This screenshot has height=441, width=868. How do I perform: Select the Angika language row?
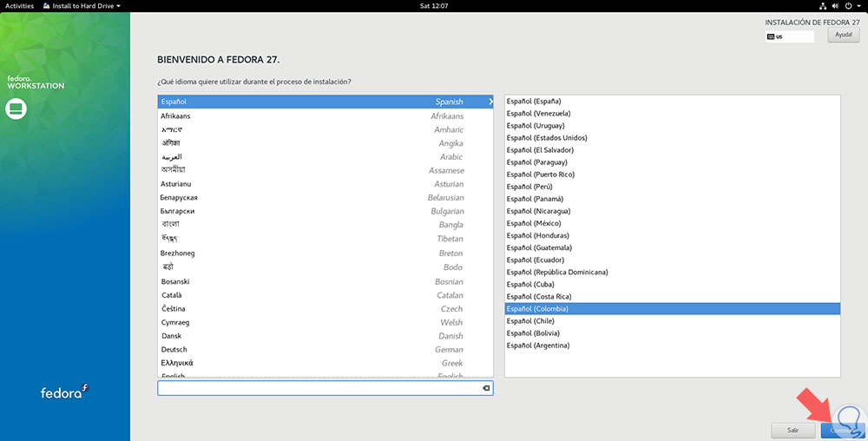325,143
